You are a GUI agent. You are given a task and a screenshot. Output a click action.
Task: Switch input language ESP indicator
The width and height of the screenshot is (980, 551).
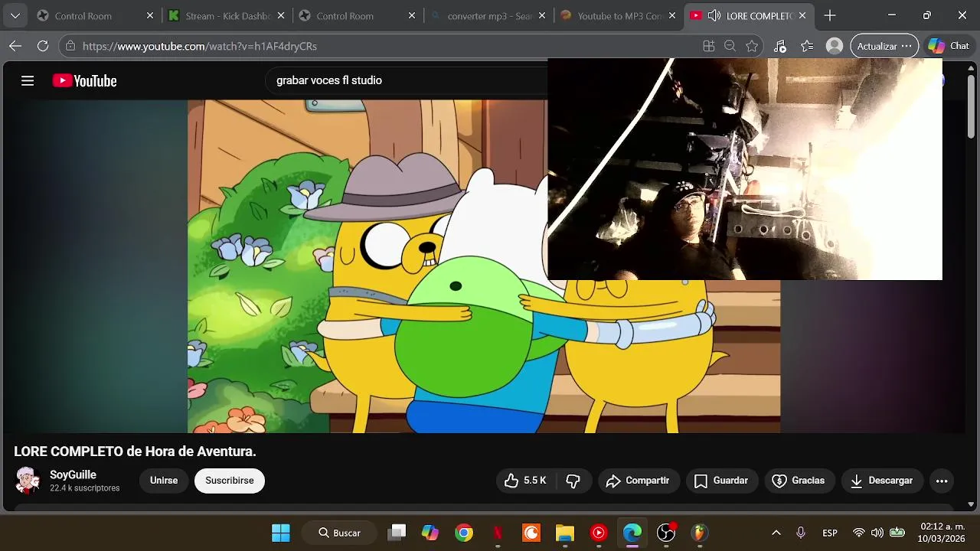830,533
